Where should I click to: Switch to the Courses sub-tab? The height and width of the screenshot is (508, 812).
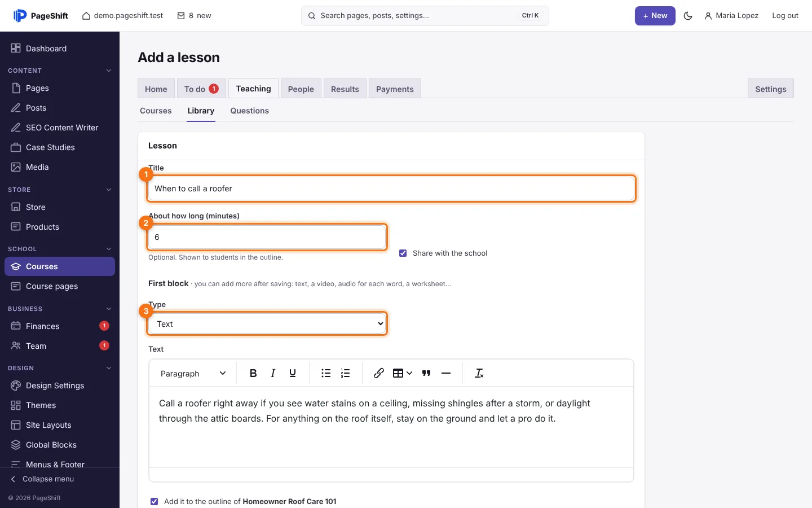click(156, 111)
